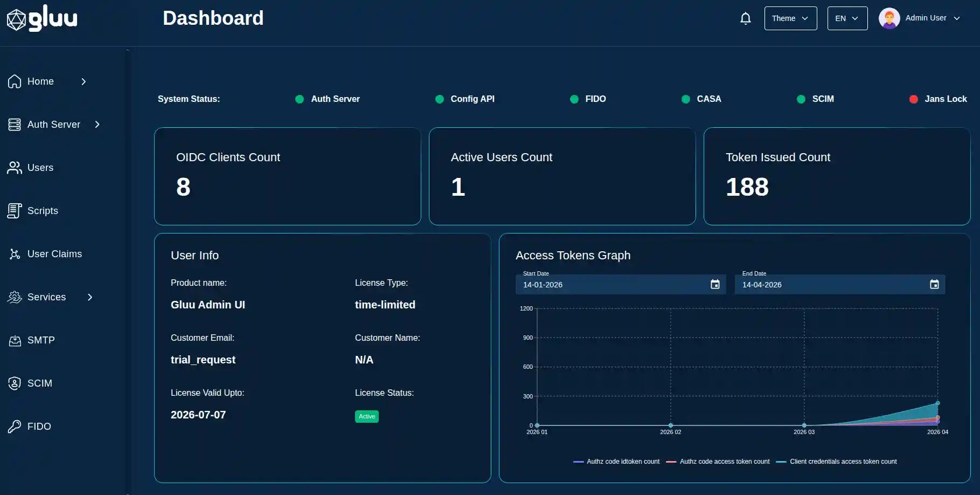This screenshot has width=980, height=495.
Task: Click the Admin User avatar
Action: pyautogui.click(x=889, y=18)
